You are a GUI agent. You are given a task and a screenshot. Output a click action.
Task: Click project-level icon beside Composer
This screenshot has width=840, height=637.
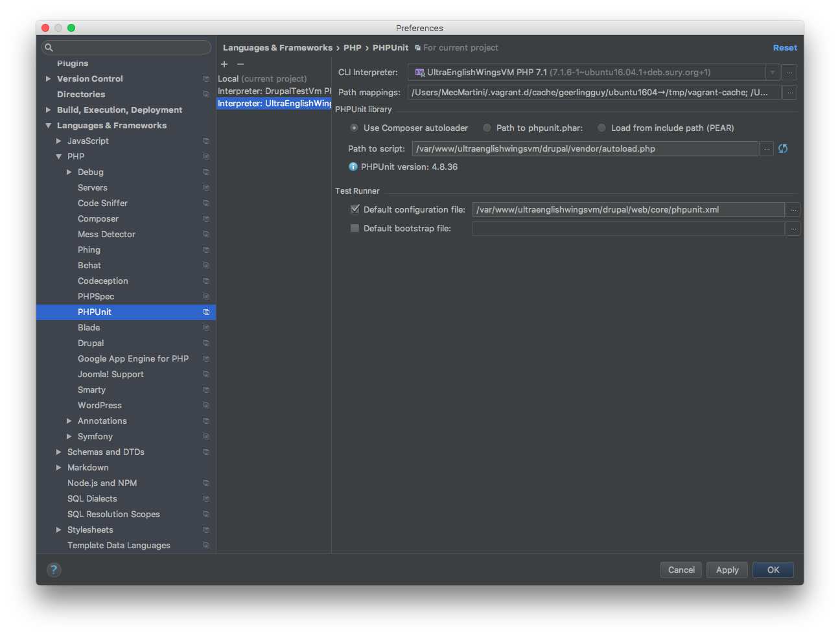click(206, 219)
